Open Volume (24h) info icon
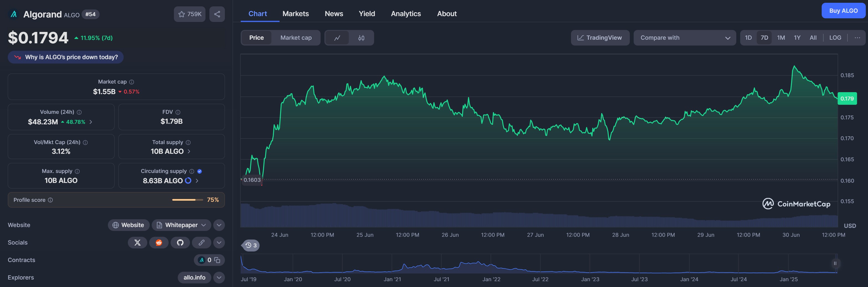868x287 pixels. coord(79,112)
